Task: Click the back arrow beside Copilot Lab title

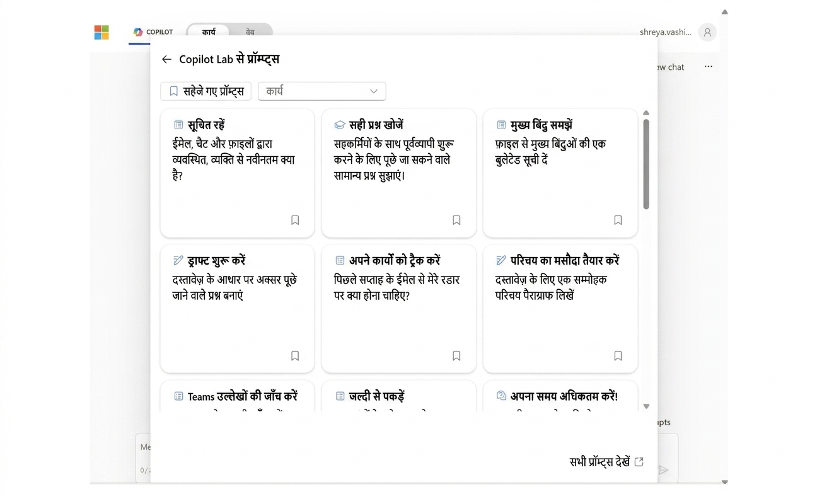Action: (166, 59)
